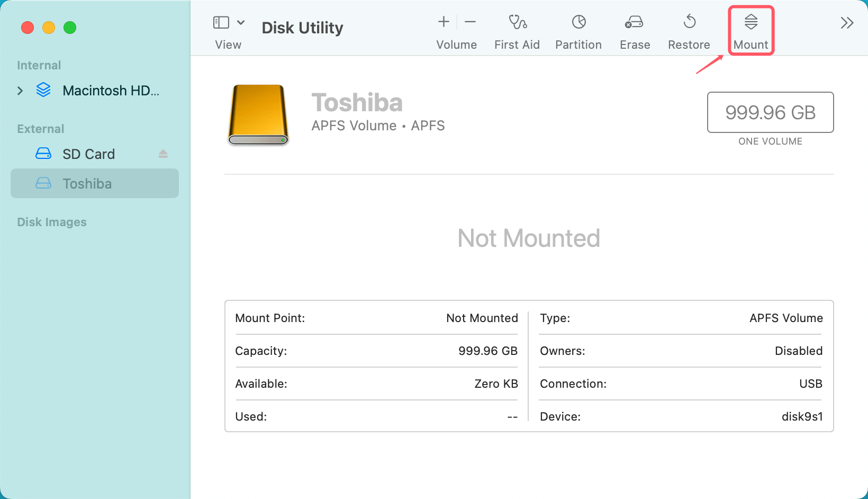
Task: Click the Remove Volume minus icon
Action: [470, 22]
